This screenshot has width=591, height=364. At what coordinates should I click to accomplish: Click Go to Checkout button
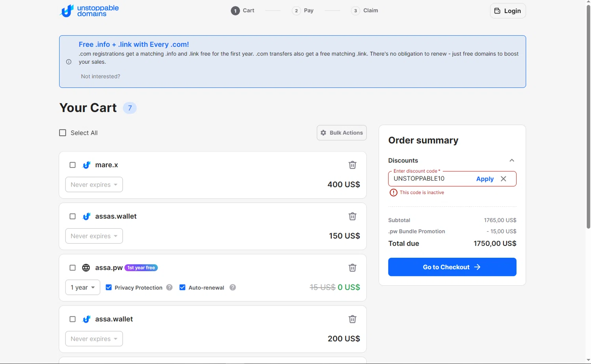(452, 267)
